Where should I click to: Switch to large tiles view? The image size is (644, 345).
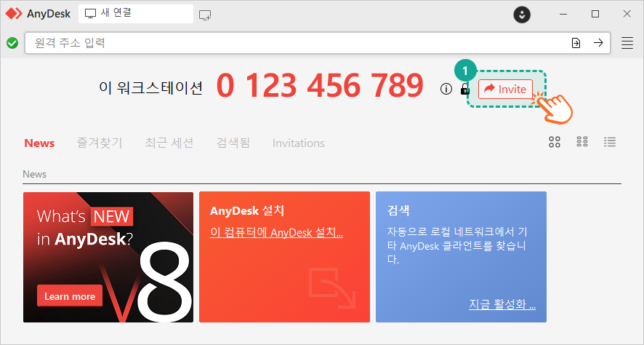point(555,142)
